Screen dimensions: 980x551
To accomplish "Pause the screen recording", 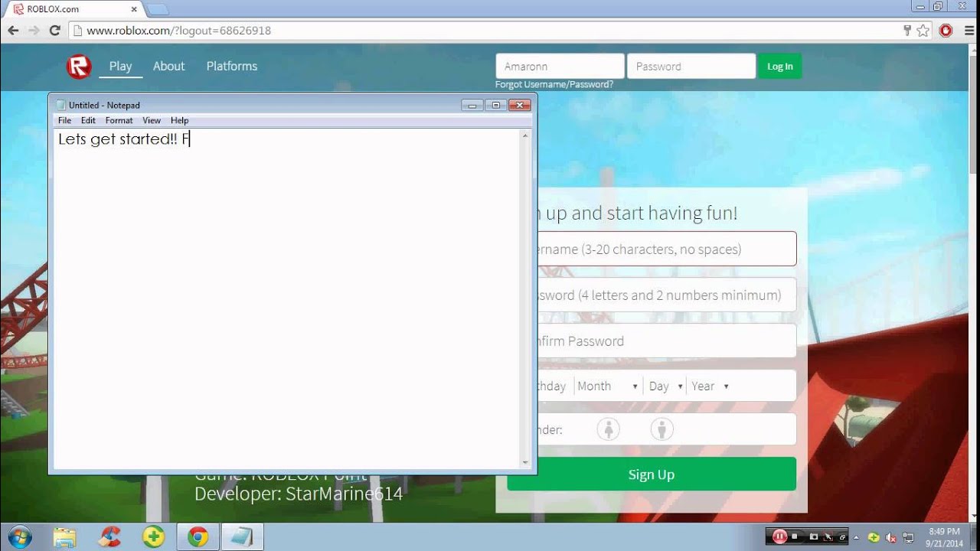I will pos(779,536).
